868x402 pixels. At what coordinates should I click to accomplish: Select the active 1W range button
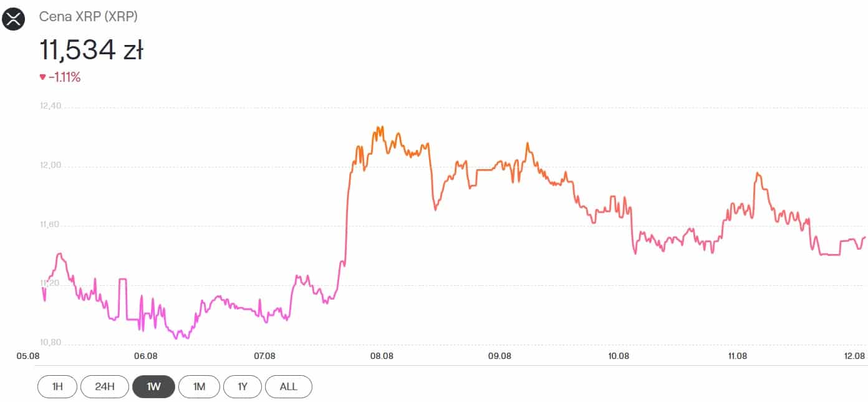coord(153,386)
